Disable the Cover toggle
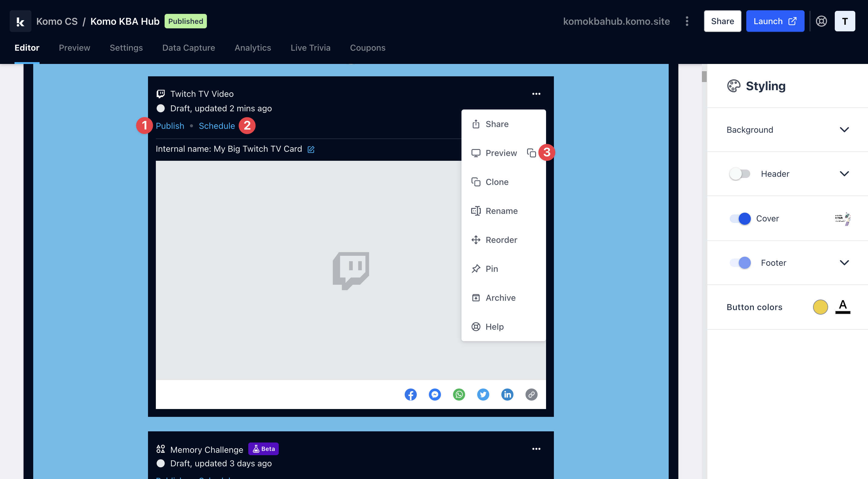The height and width of the screenshot is (479, 868). click(740, 218)
